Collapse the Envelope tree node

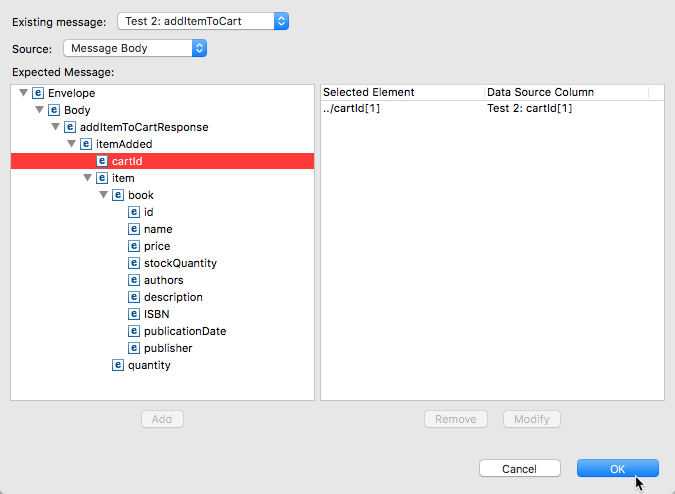click(x=24, y=93)
